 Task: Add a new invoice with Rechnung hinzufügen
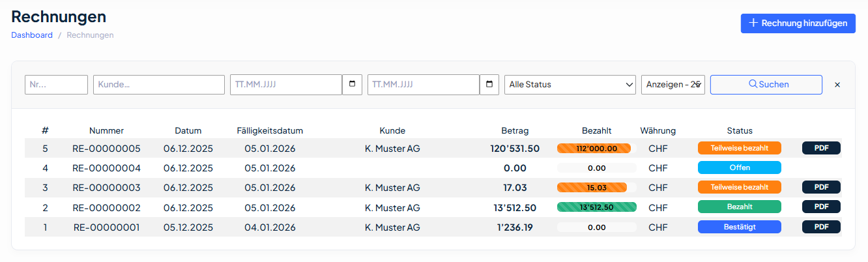798,23
